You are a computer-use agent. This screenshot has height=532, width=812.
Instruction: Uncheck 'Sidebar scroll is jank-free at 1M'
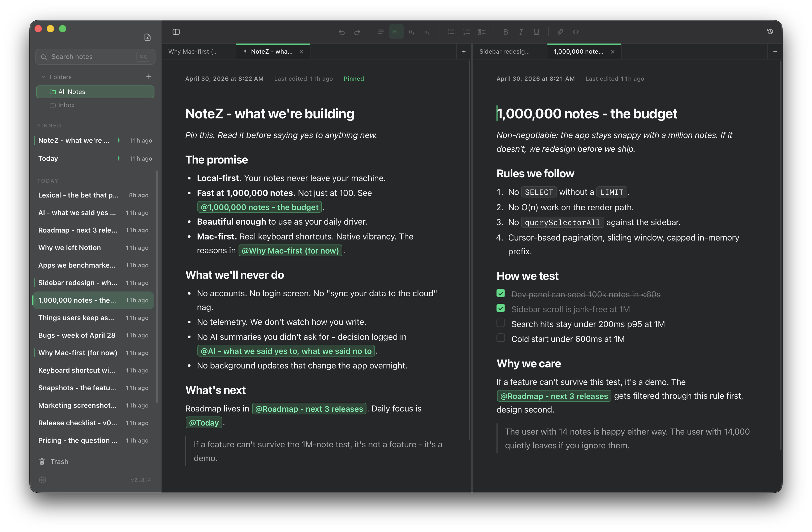[x=500, y=308]
